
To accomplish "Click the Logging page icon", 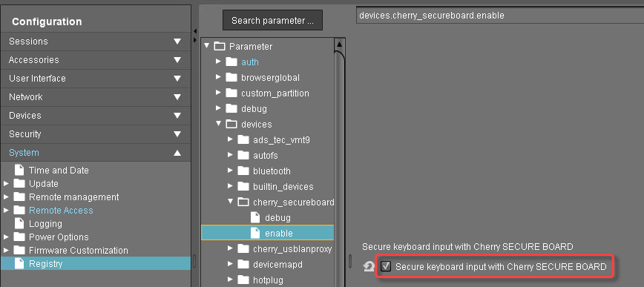I will point(19,224).
